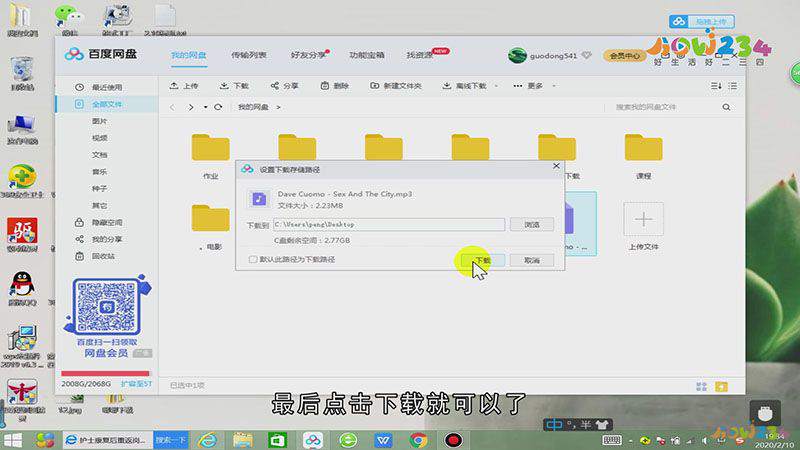Select 音乐 category in the sidebar
800x450 pixels.
(x=99, y=171)
